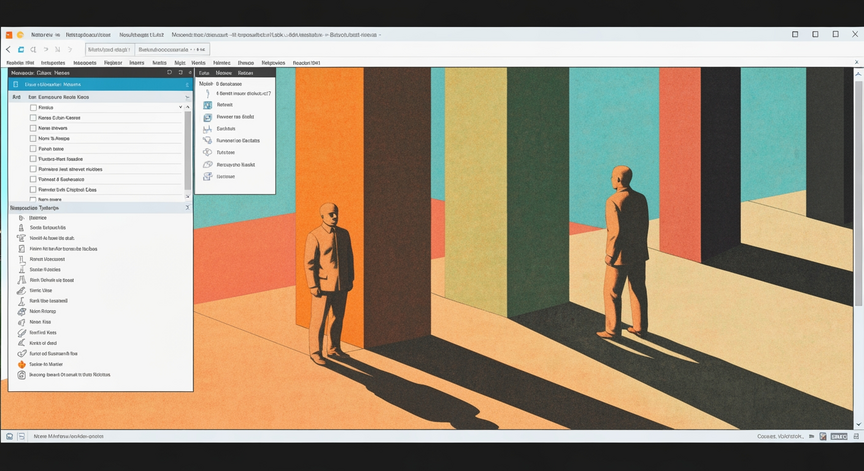Viewport: 864px width, 471px height.
Task: Click the 'Bieknotioocoosrtala' address field
Action: pos(172,50)
